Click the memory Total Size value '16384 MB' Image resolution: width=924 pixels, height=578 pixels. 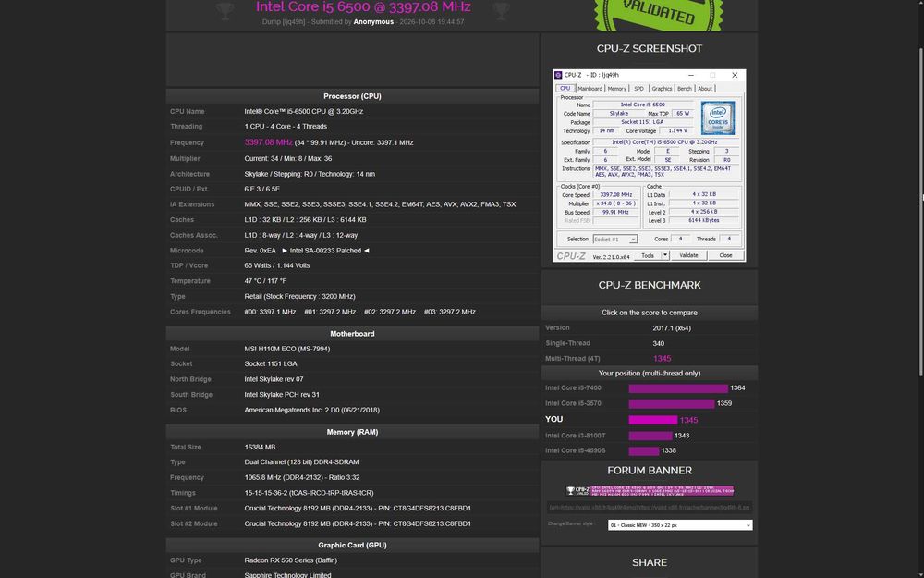tap(260, 447)
